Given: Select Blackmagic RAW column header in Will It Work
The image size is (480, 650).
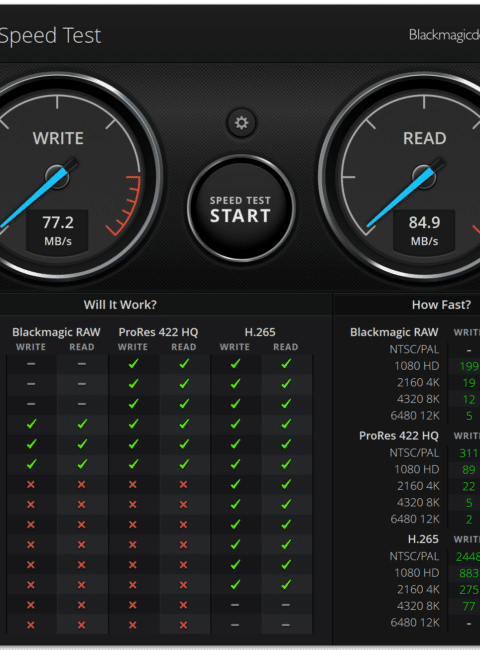Looking at the screenshot, I should pyautogui.click(x=56, y=332).
